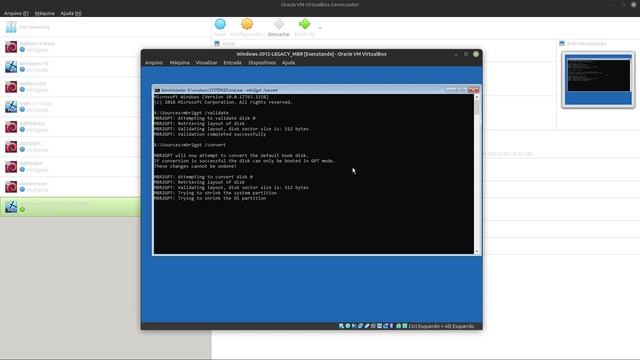Open the Máquina menu in VirtualBox Manager
This screenshot has width=640, height=360.
pyautogui.click(x=44, y=13)
